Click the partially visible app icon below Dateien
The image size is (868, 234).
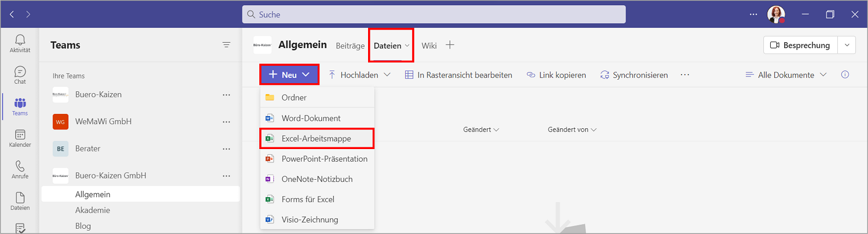(20, 229)
